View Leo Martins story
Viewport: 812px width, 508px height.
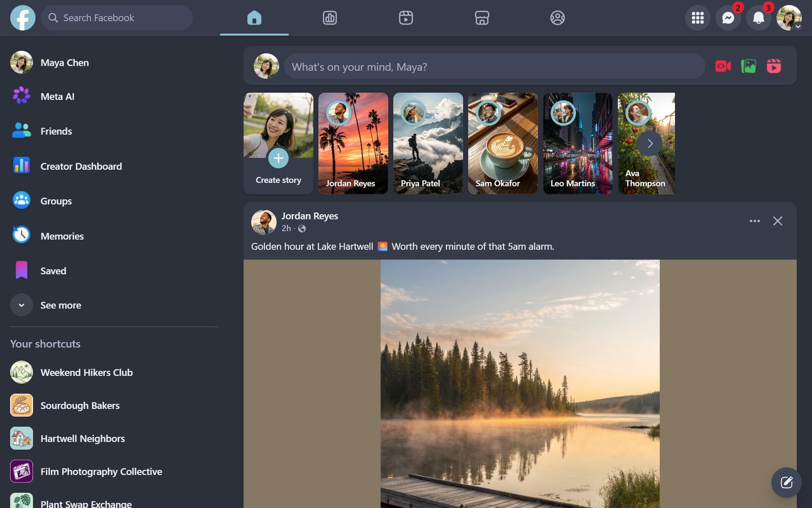pos(578,143)
